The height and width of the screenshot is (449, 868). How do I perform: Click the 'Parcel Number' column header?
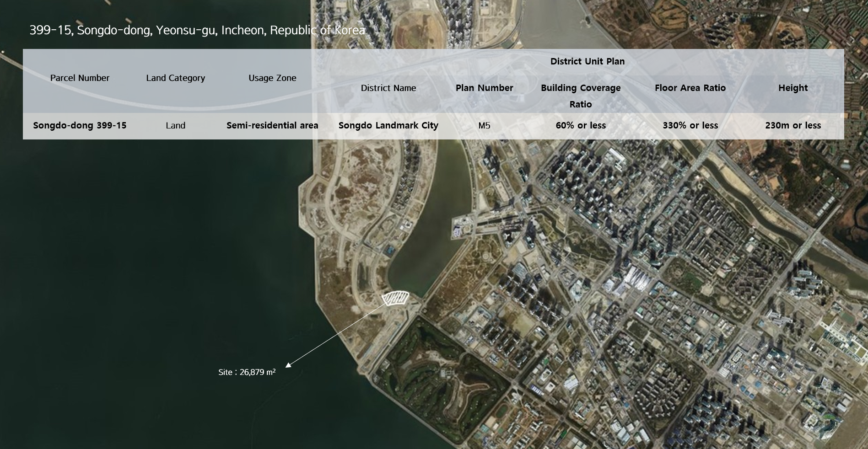[80, 78]
